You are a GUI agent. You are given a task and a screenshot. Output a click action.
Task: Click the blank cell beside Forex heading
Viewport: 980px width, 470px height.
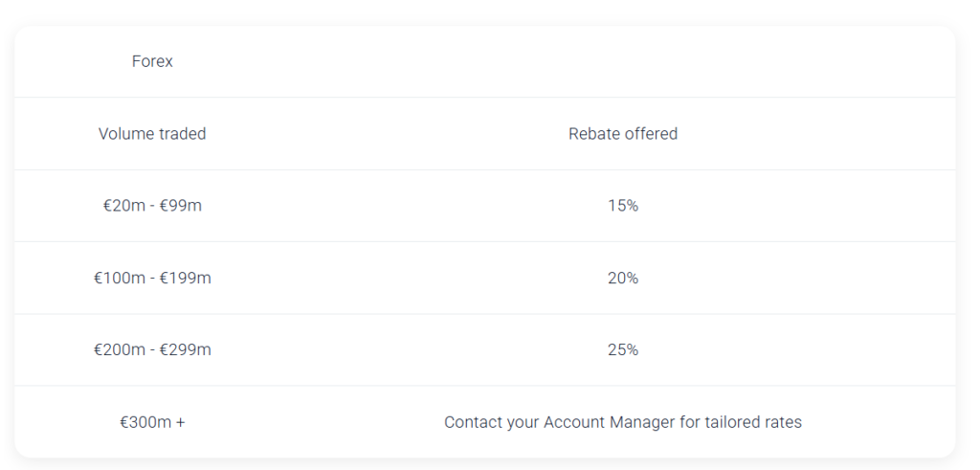click(x=622, y=61)
